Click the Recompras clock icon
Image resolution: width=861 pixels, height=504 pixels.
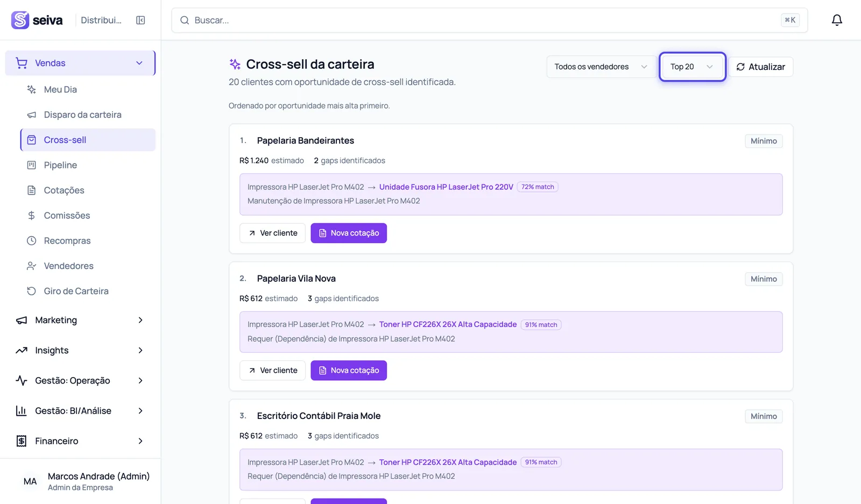32,240
